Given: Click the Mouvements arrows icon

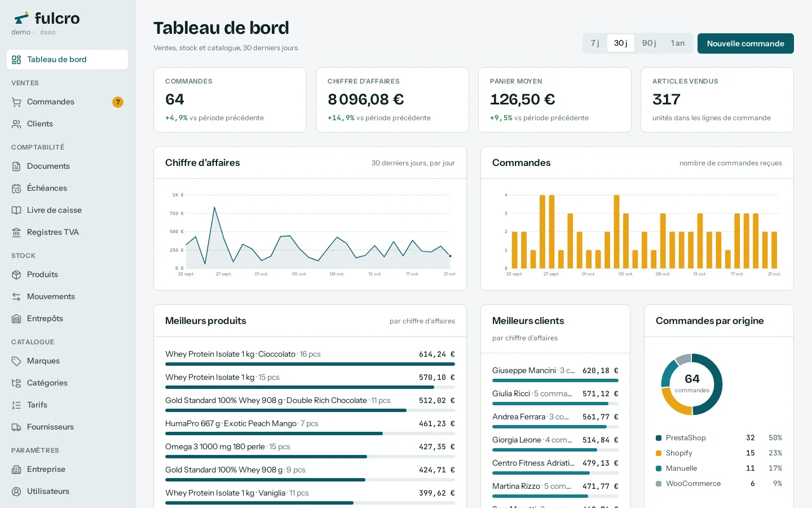Looking at the screenshot, I should pos(16,297).
